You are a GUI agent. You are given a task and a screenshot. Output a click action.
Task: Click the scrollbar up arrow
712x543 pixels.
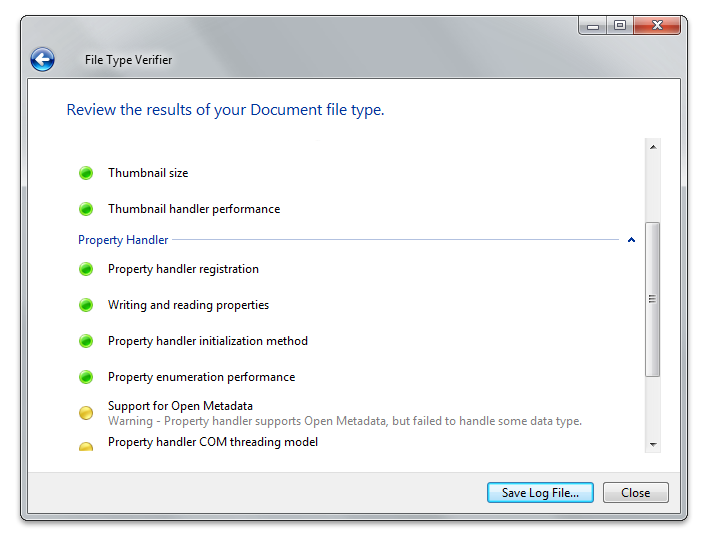653,147
